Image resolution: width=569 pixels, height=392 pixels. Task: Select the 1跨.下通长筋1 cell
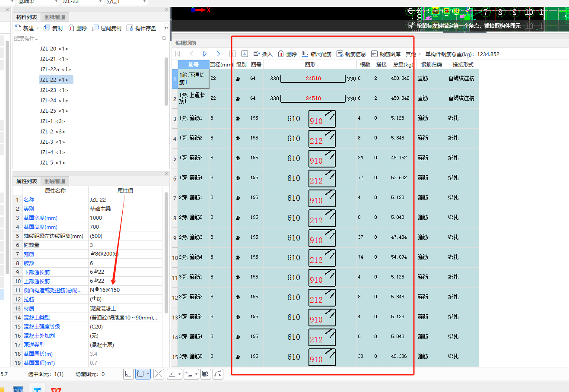pyautogui.click(x=194, y=79)
